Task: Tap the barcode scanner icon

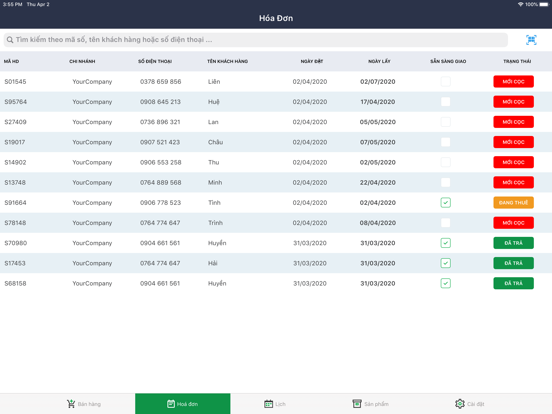Action: point(531,40)
